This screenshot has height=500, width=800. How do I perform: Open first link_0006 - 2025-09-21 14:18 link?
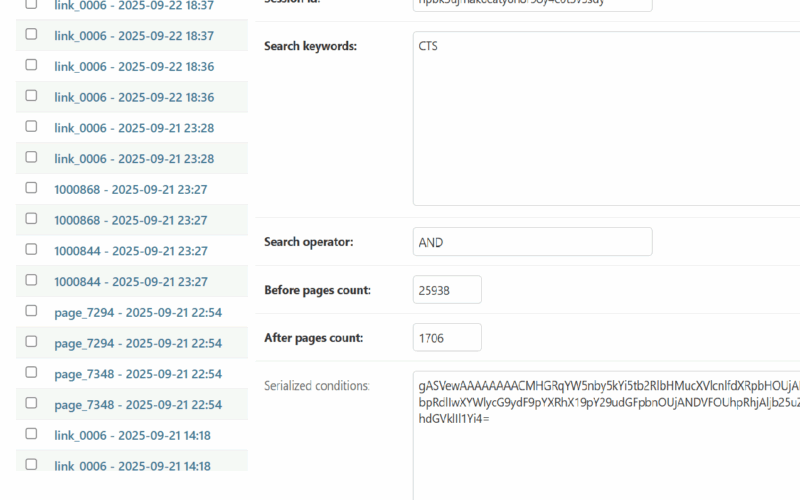click(x=132, y=436)
